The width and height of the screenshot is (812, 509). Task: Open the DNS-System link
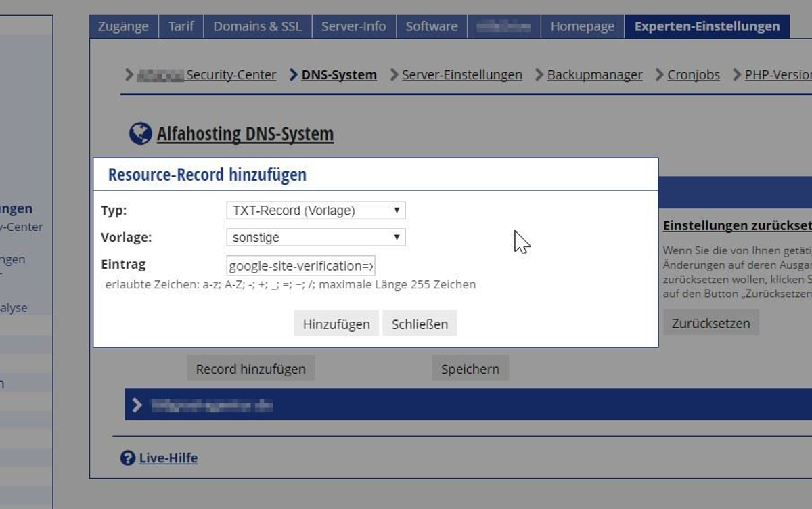[339, 75]
